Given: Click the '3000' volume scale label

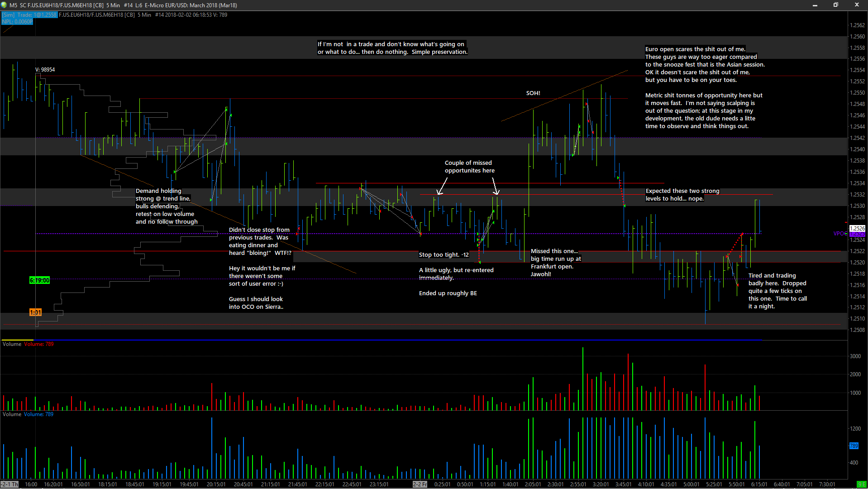Looking at the screenshot, I should click(x=855, y=356).
